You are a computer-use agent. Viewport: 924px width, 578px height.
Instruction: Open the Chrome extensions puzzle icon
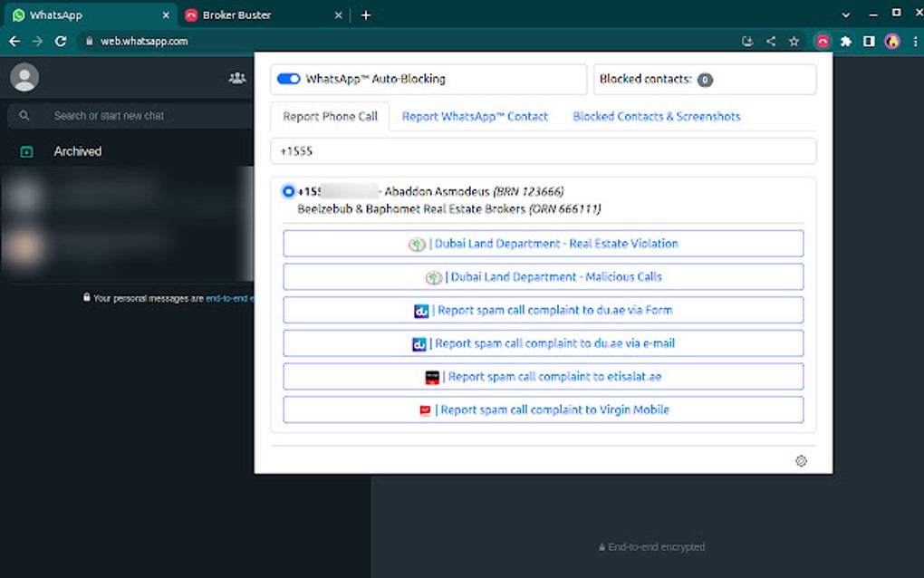click(x=845, y=41)
